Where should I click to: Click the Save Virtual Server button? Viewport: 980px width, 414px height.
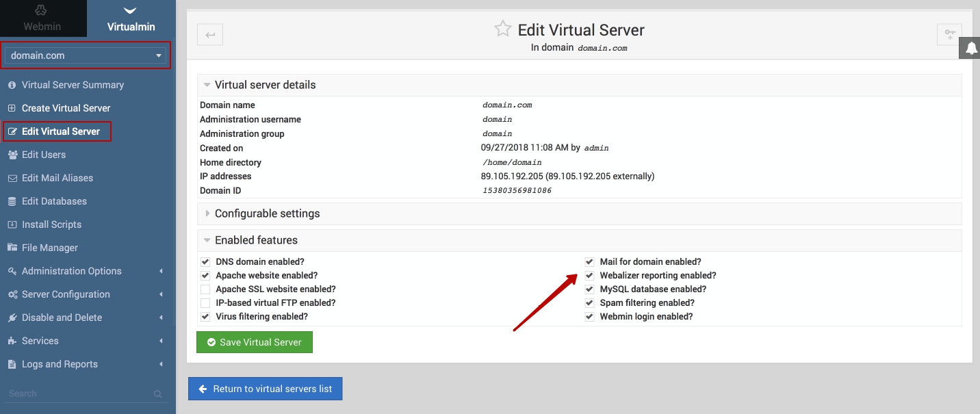click(255, 342)
